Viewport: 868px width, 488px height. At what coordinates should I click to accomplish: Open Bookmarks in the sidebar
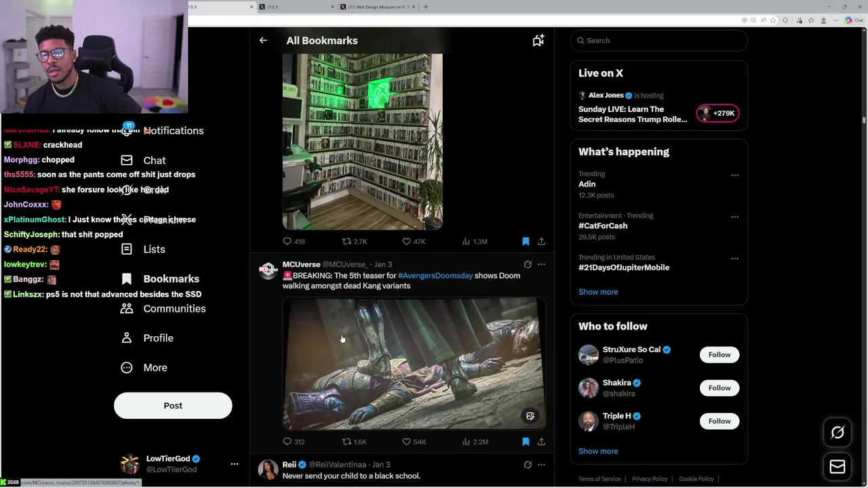pyautogui.click(x=161, y=279)
